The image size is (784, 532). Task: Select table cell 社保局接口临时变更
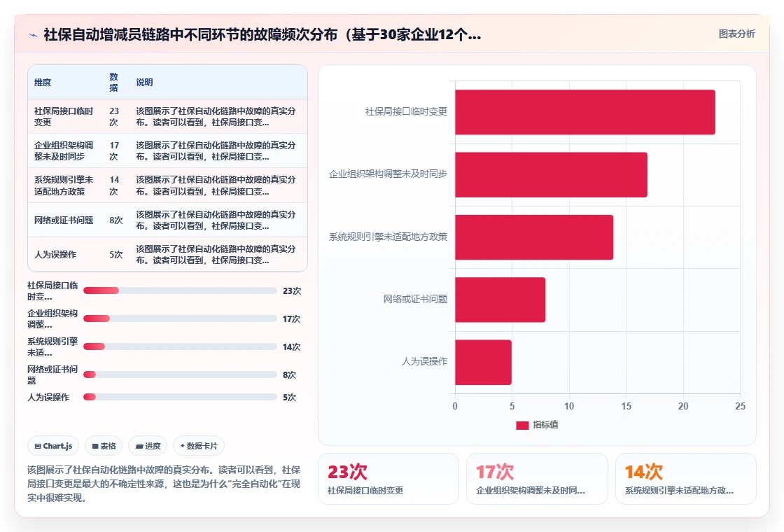click(64, 116)
